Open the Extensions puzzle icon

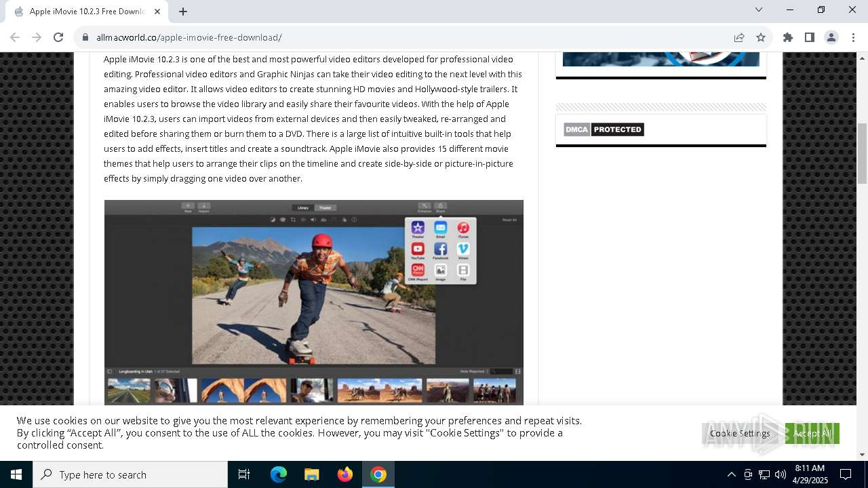click(788, 37)
